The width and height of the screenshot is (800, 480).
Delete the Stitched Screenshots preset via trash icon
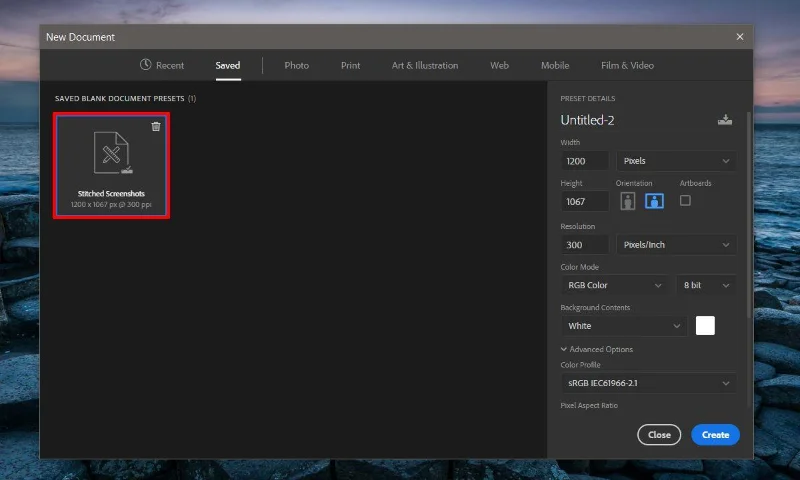(x=156, y=127)
